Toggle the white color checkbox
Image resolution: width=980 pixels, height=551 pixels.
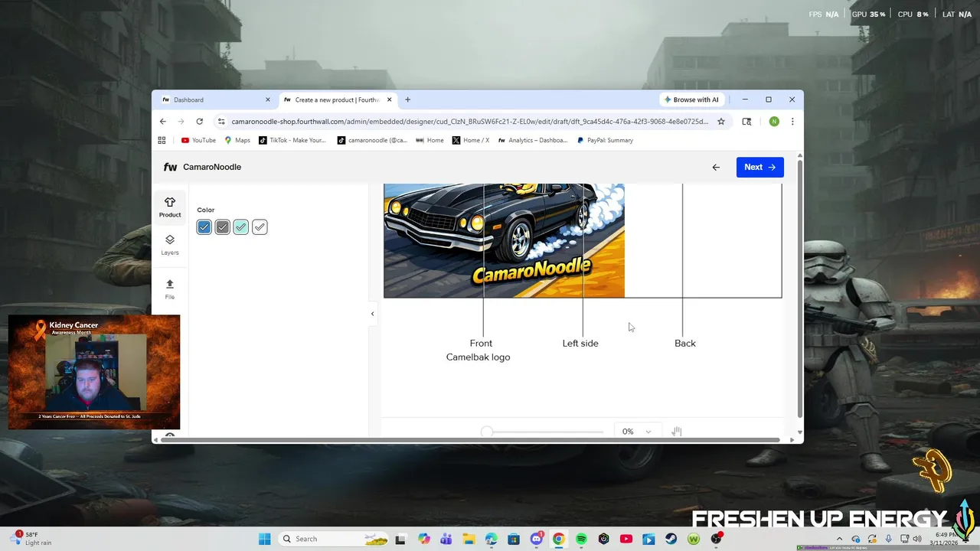click(x=260, y=227)
